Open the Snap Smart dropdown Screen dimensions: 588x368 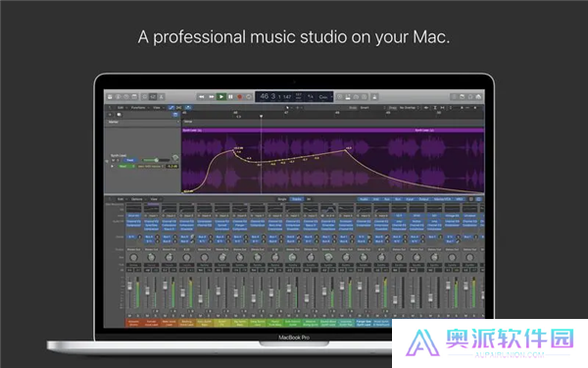click(369, 108)
